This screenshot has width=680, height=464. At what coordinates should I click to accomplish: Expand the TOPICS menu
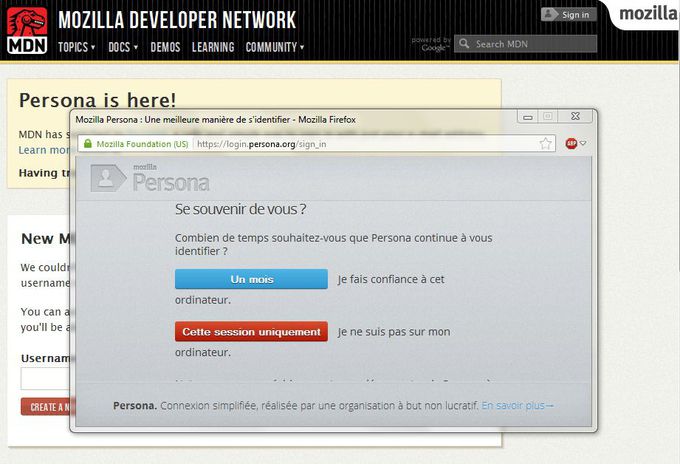pyautogui.click(x=77, y=47)
